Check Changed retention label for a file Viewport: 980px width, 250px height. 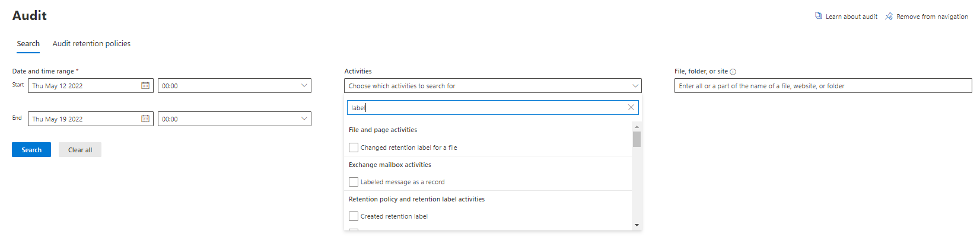coord(354,148)
